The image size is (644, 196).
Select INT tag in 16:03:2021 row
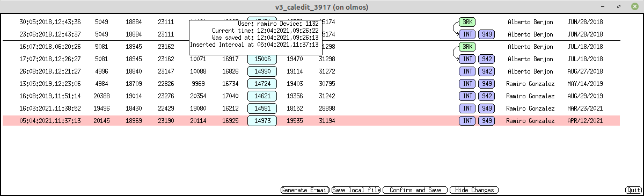click(467, 108)
